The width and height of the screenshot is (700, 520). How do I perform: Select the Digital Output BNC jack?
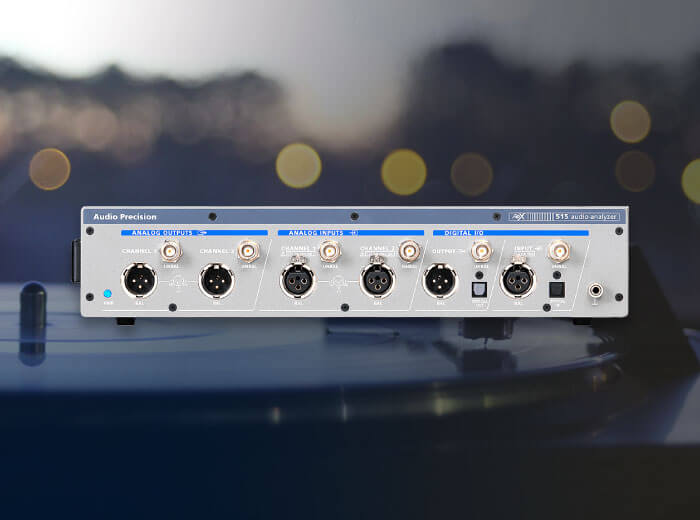pos(481,251)
